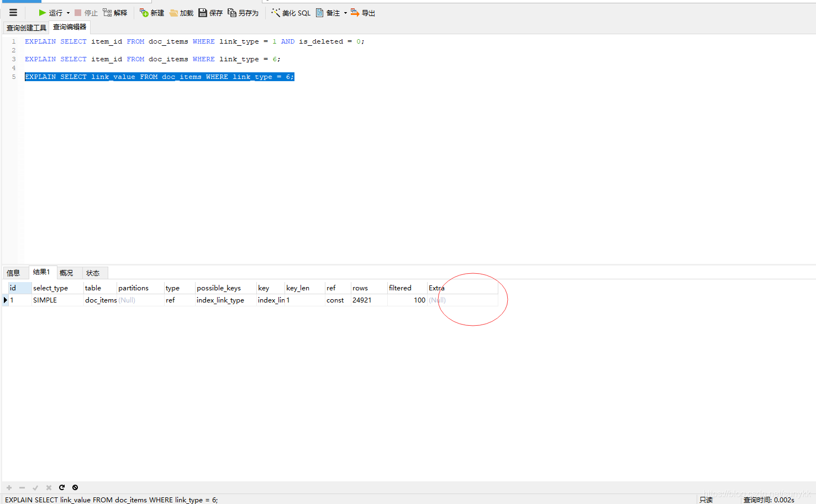Screen dimensions: 816x504
Task: Expand the Run dropdown arrow
Action: point(69,13)
